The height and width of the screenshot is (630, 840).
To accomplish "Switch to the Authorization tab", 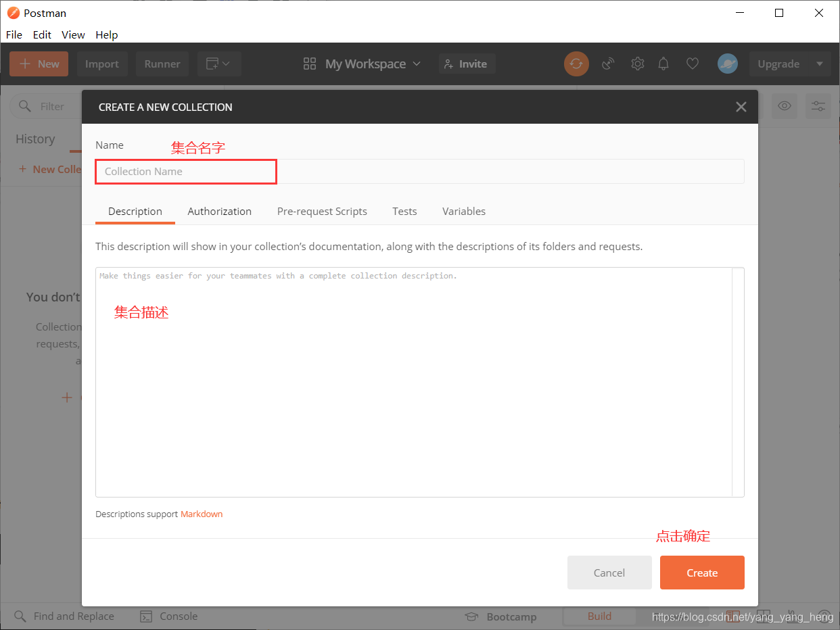I will (220, 211).
